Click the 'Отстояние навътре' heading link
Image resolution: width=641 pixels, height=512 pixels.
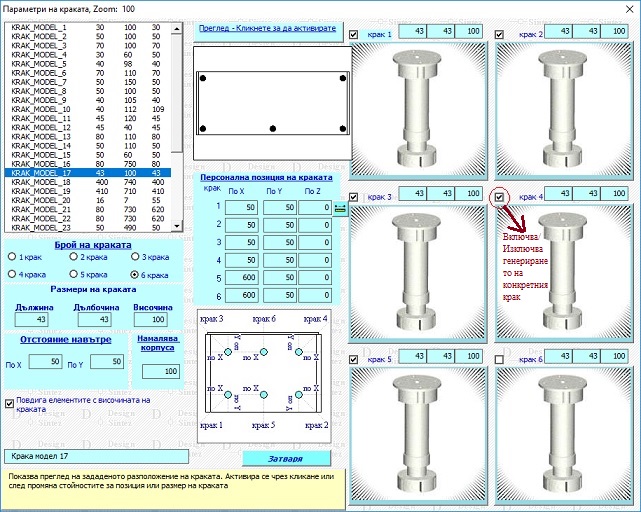(66, 339)
